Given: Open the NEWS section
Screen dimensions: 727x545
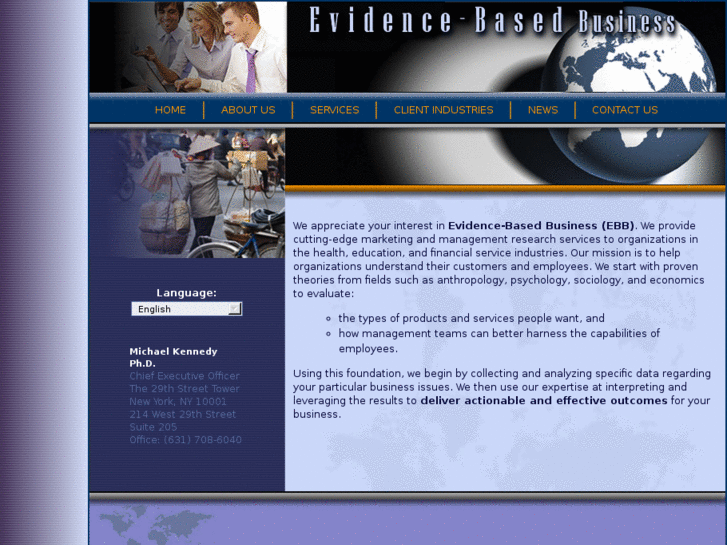Looking at the screenshot, I should click(542, 110).
